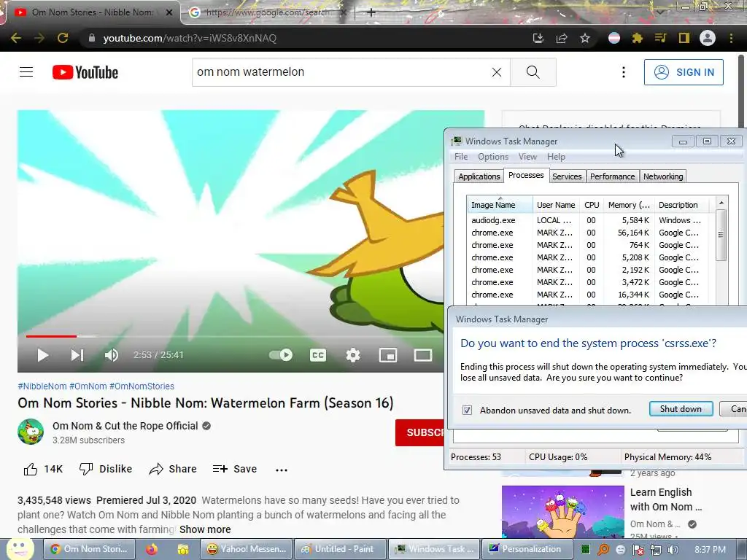
Task: Open Firefox from the taskbar
Action: pyautogui.click(x=152, y=549)
